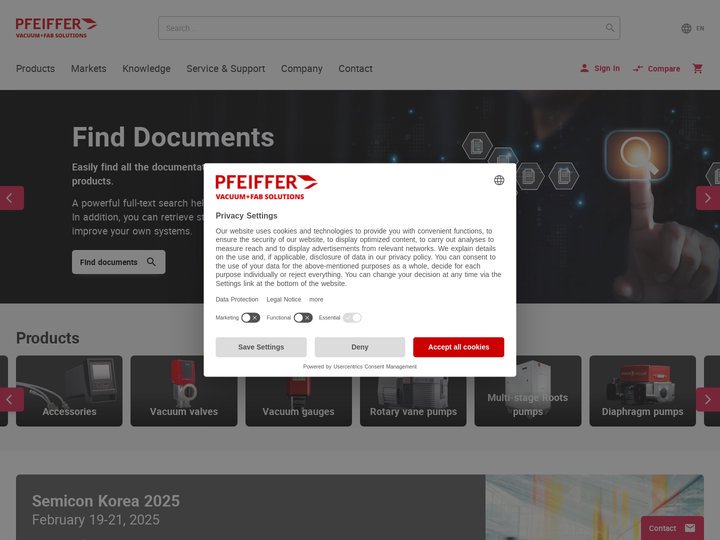Click the Sign In user icon
Image resolution: width=720 pixels, height=540 pixels.
tap(584, 68)
